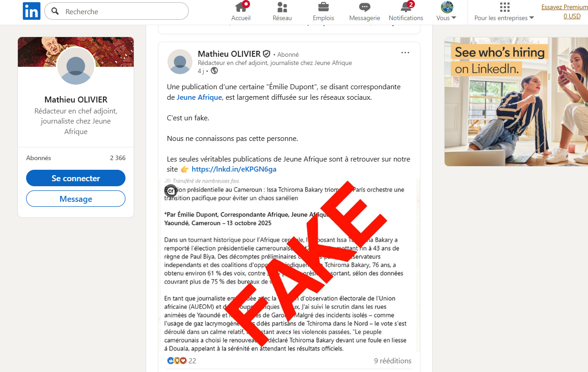Image resolution: width=588 pixels, height=372 pixels.
Task: Click the globe visibility icon under the post
Action: point(214,71)
